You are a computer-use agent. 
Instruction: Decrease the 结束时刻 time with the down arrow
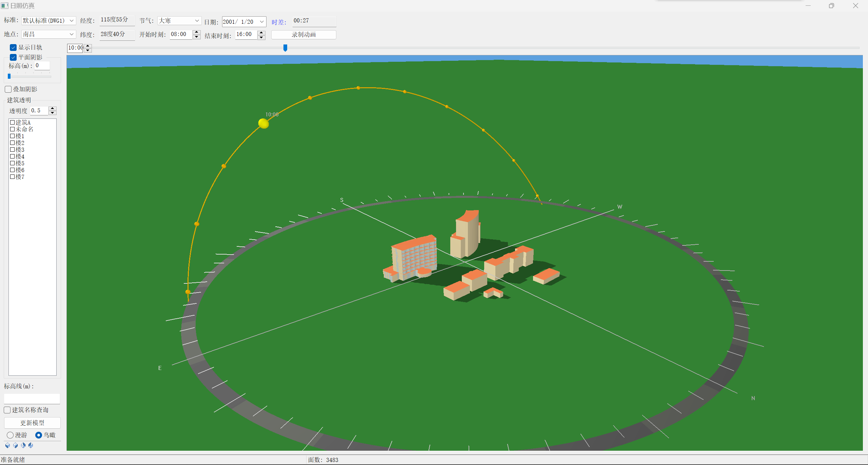[x=261, y=37]
